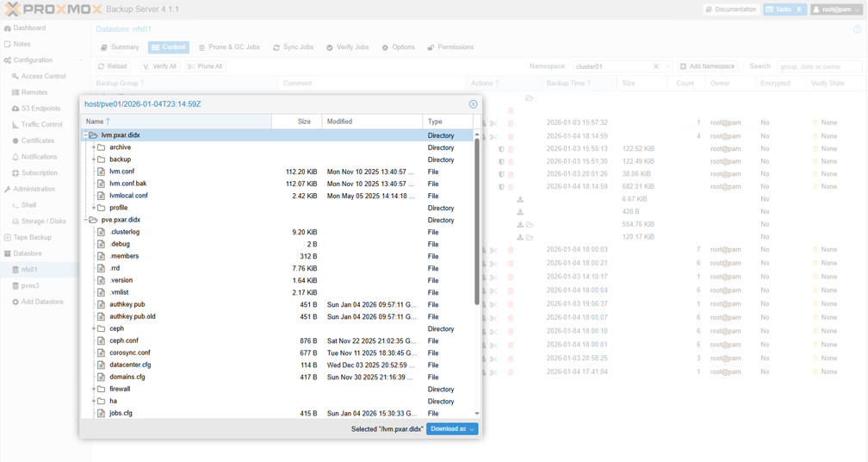Click the Type column header

point(448,122)
